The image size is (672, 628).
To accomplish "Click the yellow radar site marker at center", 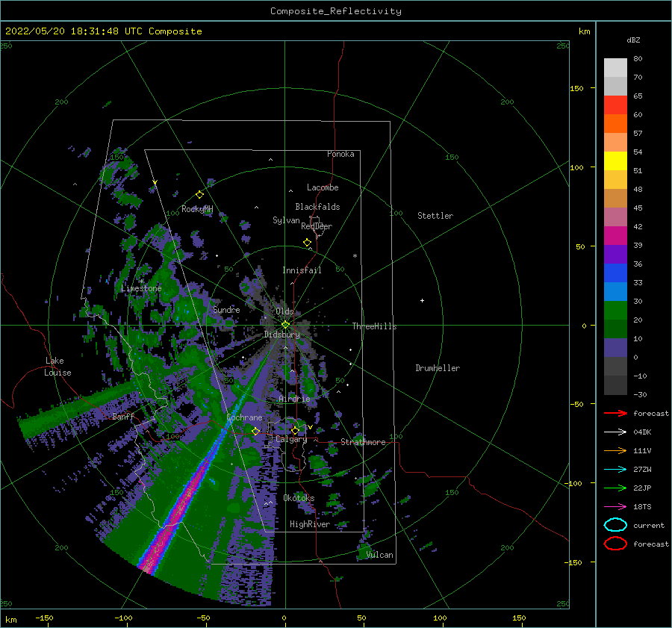I will click(285, 325).
